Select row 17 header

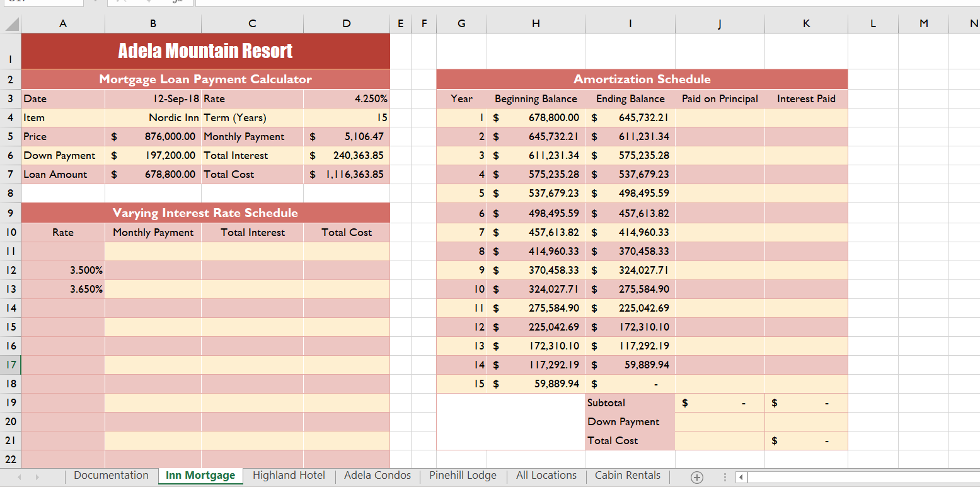(x=11, y=365)
